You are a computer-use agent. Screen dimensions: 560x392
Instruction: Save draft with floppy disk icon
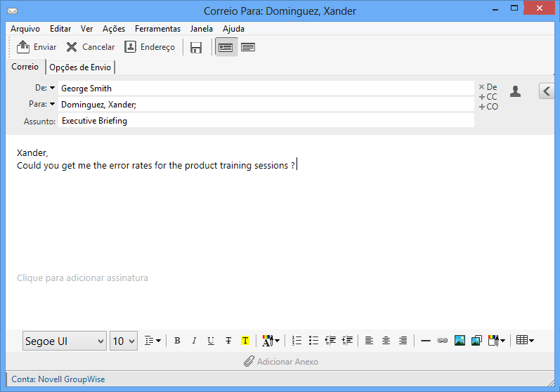click(196, 47)
